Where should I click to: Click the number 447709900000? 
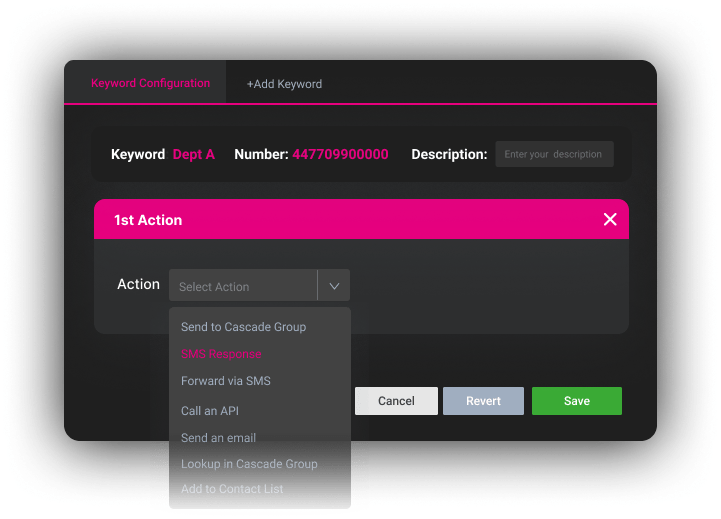tap(340, 155)
